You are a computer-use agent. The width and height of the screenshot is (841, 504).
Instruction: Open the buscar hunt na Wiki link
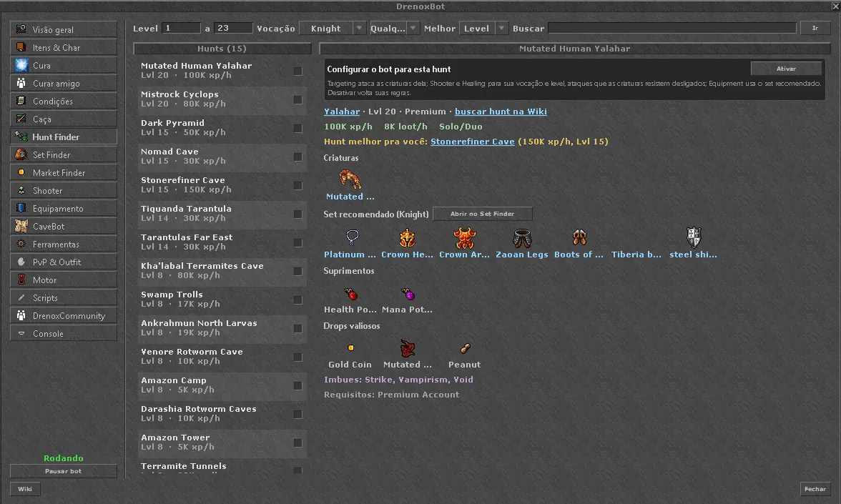tap(501, 112)
